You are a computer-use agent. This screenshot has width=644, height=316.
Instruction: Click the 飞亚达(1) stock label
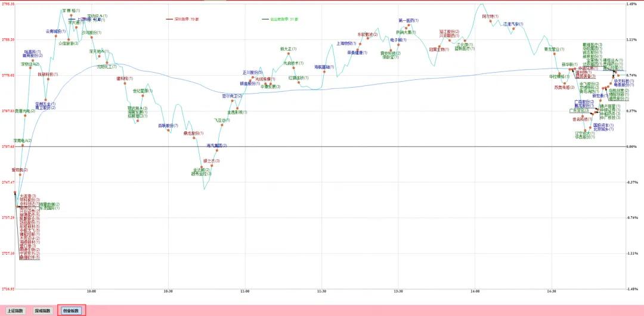point(221,120)
